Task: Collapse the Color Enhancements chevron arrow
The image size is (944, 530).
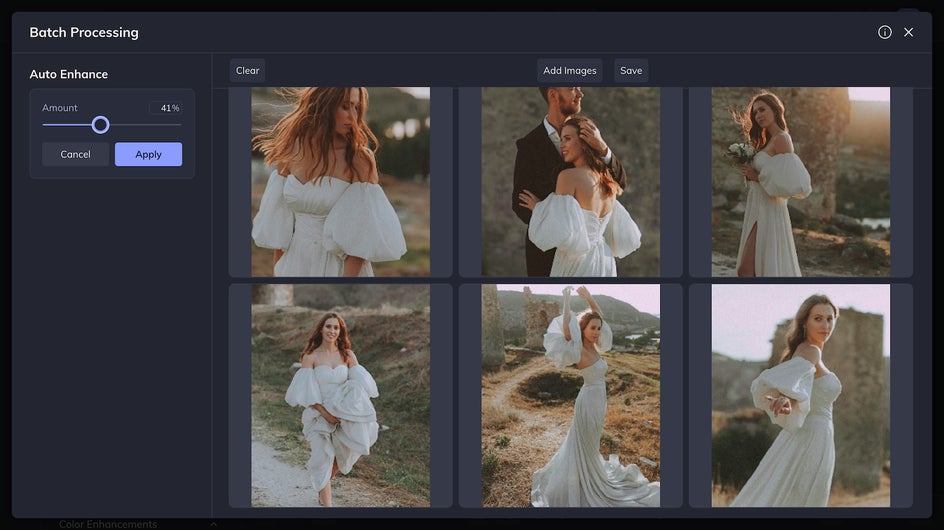Action: 213,524
